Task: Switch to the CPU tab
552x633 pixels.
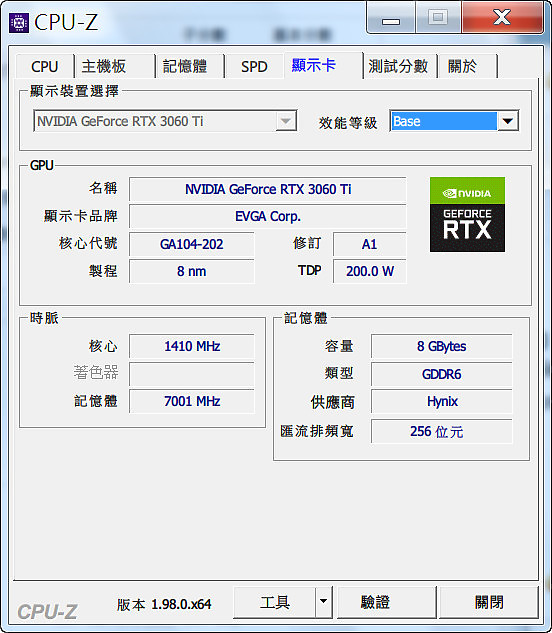Action: coord(45,66)
